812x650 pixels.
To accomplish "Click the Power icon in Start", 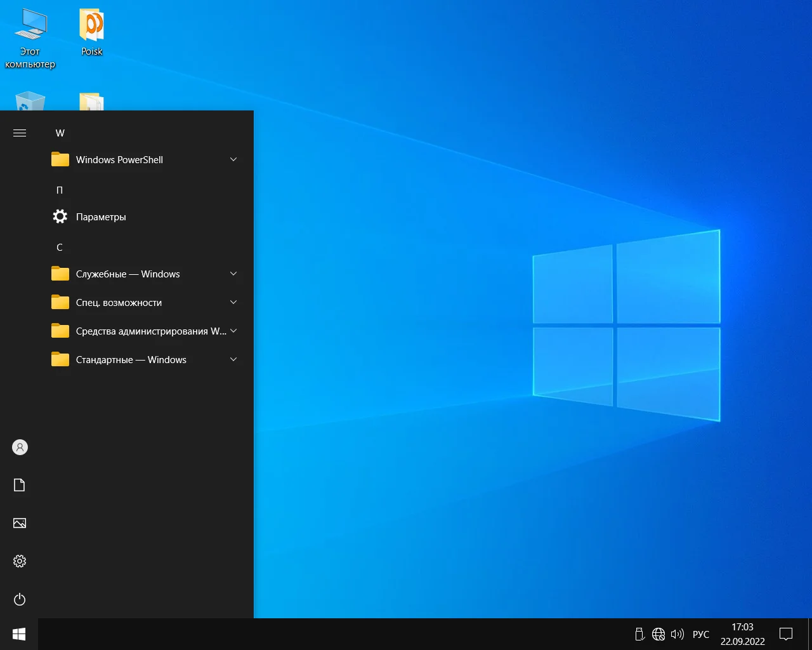I will 20,599.
